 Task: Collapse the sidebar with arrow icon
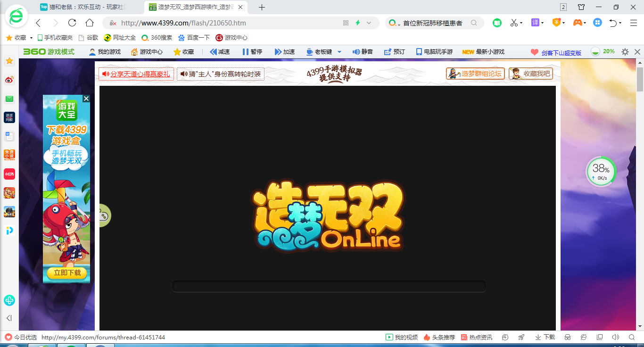(x=9, y=318)
